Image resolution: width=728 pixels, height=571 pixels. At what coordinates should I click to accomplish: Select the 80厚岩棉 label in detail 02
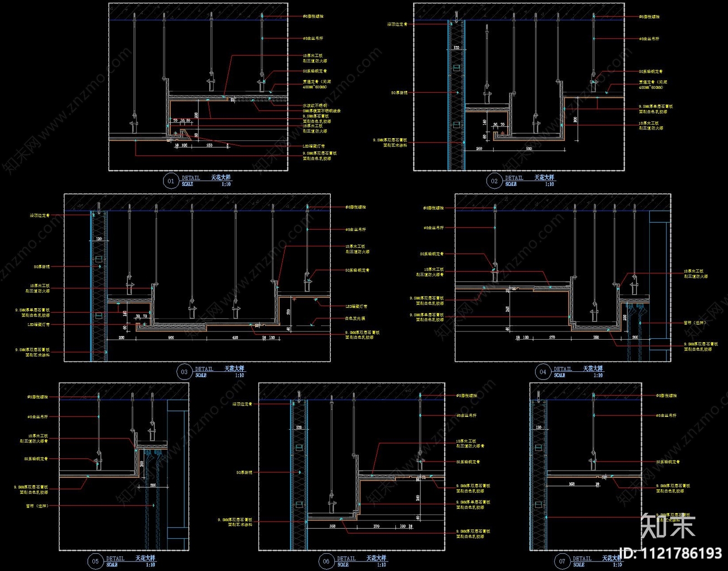point(399,93)
